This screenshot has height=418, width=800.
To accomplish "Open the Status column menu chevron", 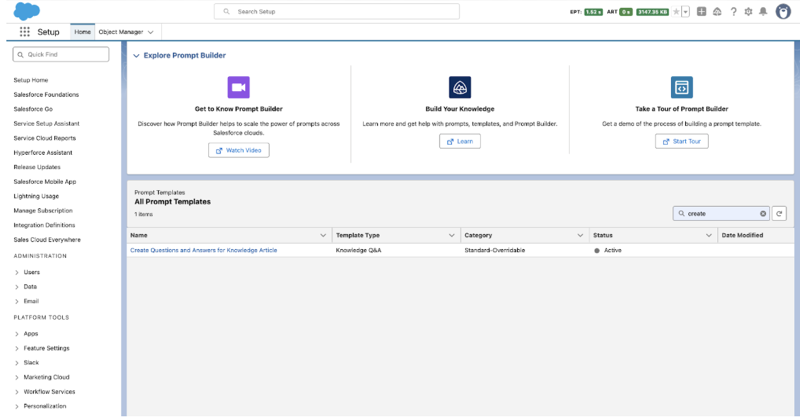I will [709, 235].
